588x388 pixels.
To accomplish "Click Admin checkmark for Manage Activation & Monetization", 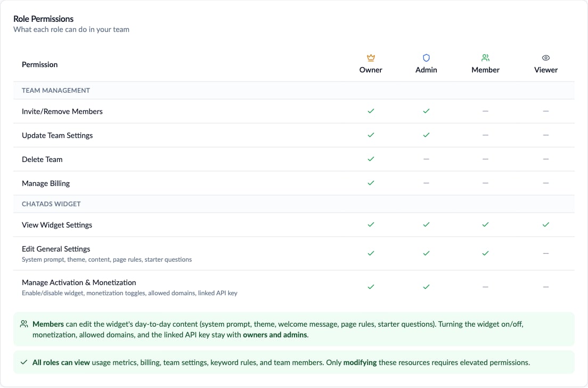I will tap(426, 287).
